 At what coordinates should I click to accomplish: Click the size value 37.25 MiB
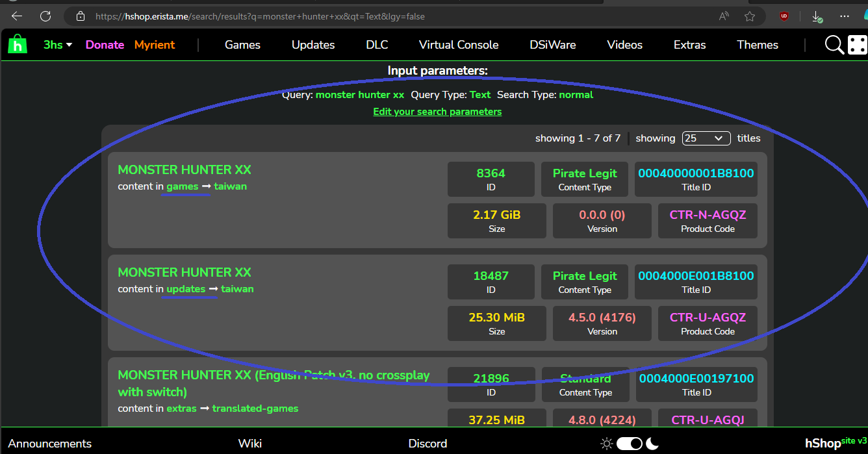point(496,420)
